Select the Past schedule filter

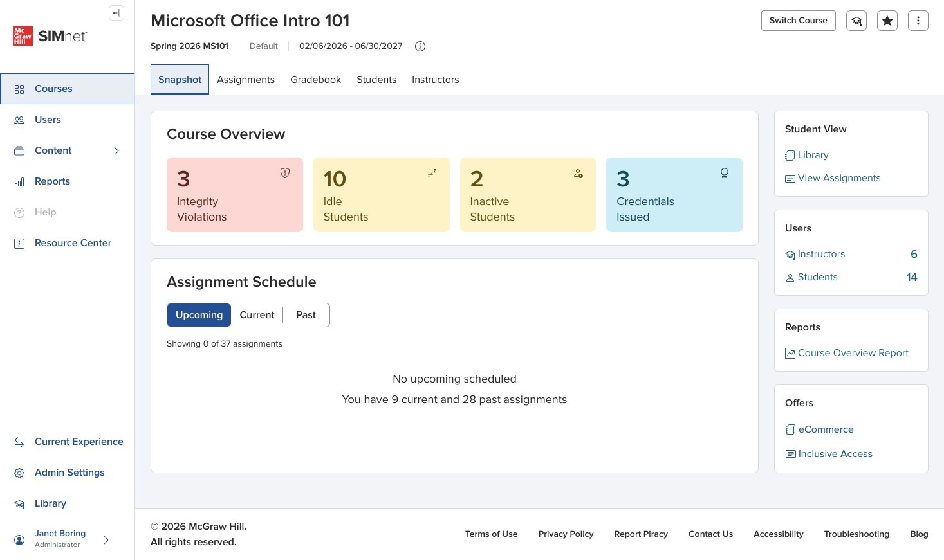click(x=306, y=315)
